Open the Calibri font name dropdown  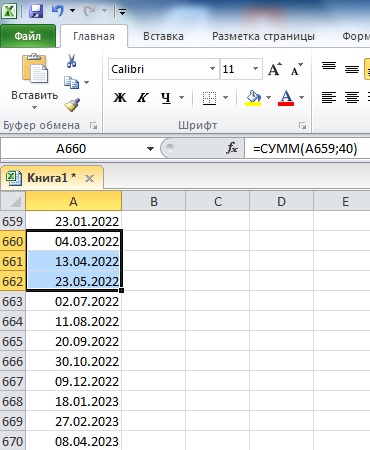(212, 69)
